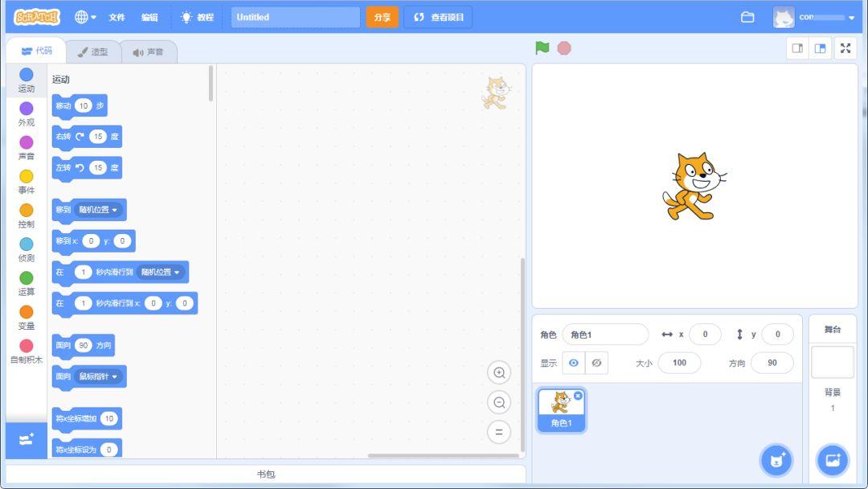Screen dimensions: 868x489
Task: Select the 控制 block category
Action: click(26, 216)
